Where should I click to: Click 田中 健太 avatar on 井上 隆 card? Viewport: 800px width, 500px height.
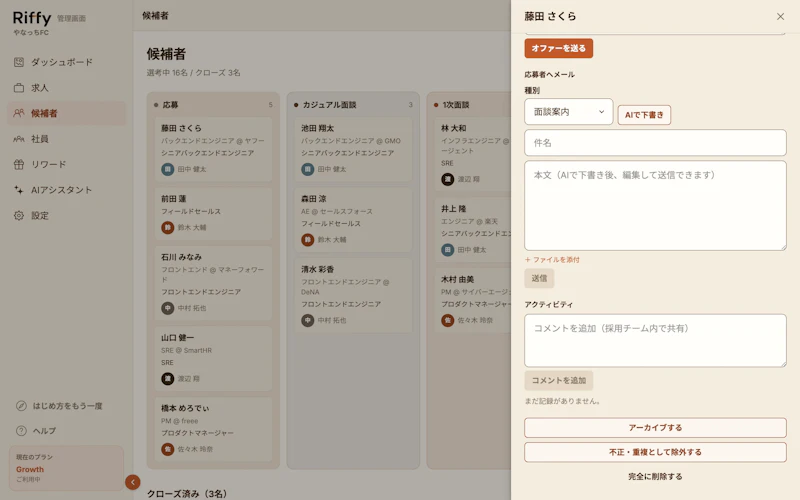[447, 250]
